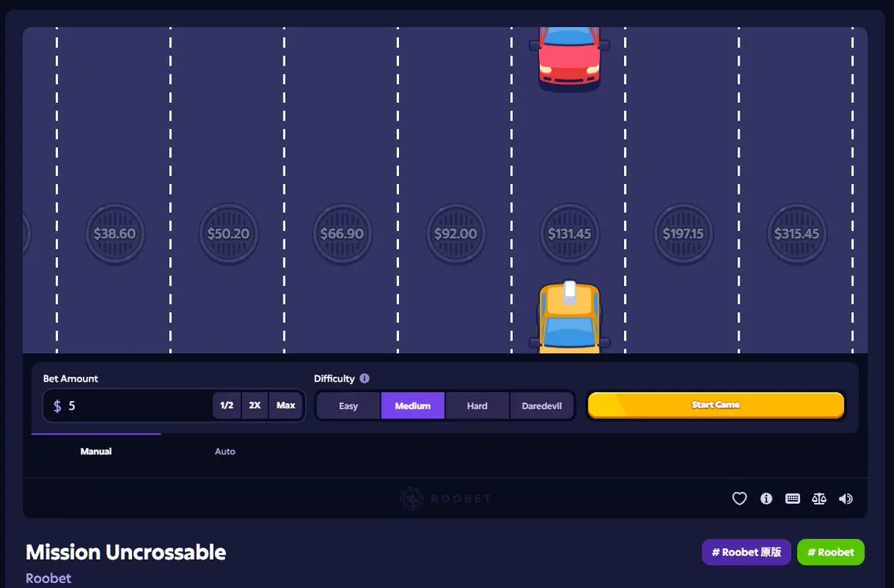Click the $315.45 manhole cover

[796, 233]
